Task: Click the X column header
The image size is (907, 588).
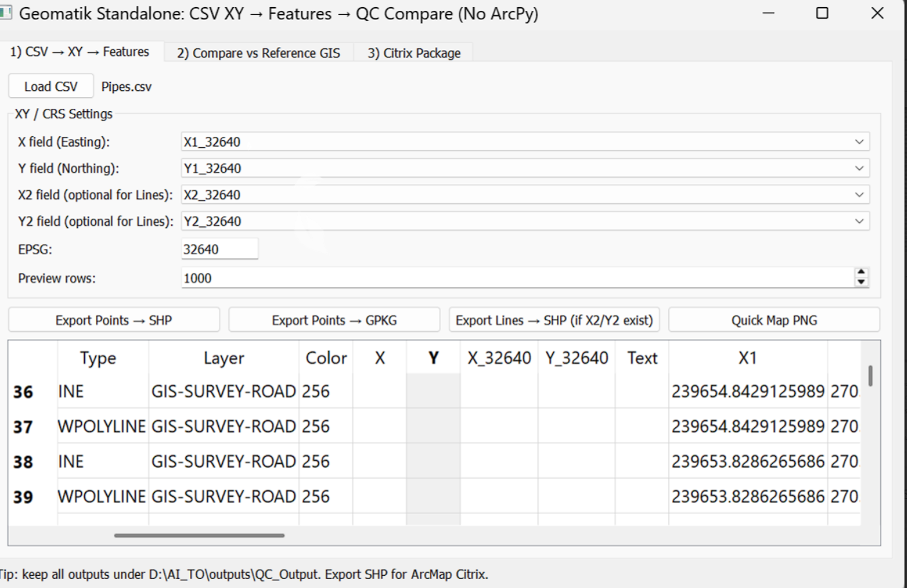Action: 380,358
